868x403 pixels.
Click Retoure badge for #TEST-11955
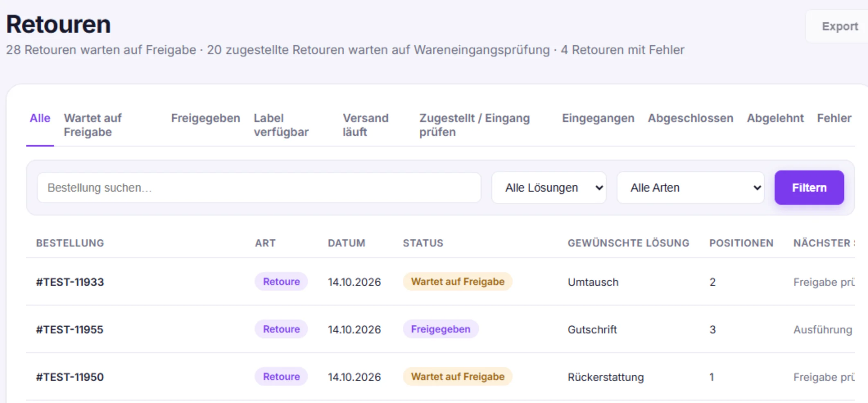tap(281, 329)
